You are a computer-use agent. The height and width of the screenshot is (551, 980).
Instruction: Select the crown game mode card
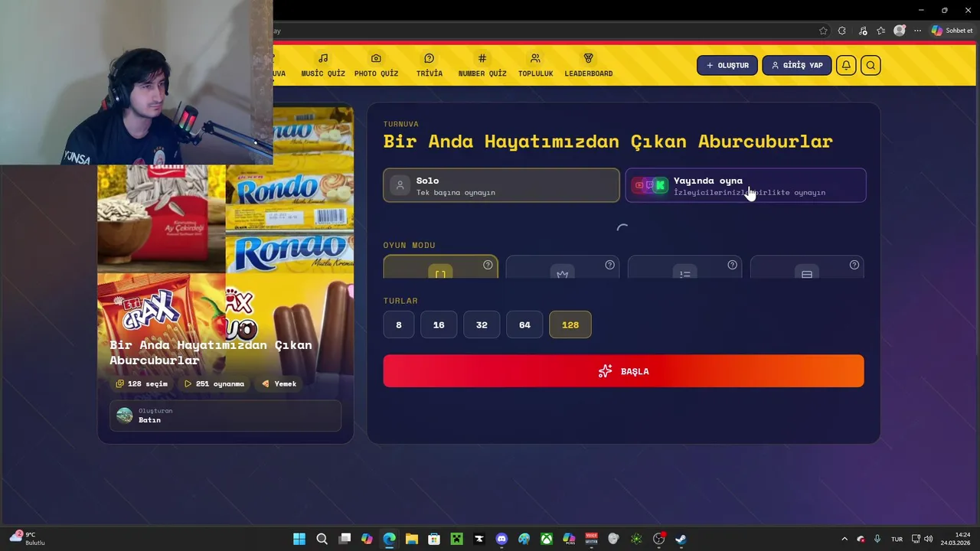click(562, 267)
